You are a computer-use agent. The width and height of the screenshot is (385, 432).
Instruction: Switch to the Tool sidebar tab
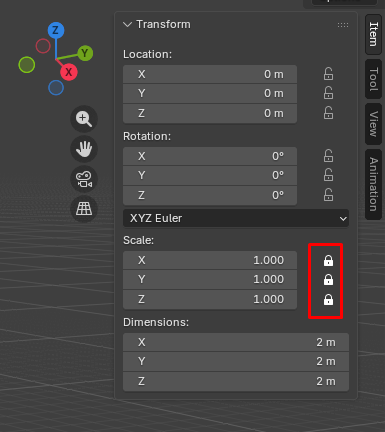(374, 79)
